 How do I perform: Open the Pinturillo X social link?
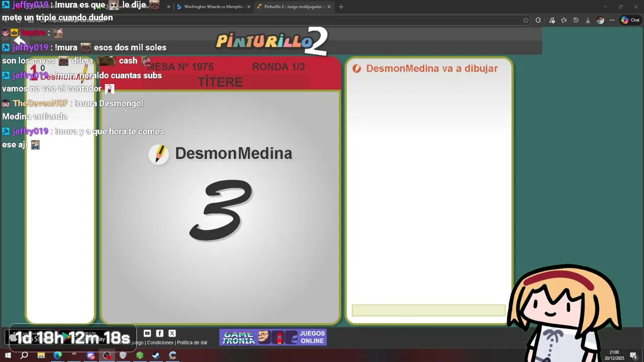pos(172,333)
